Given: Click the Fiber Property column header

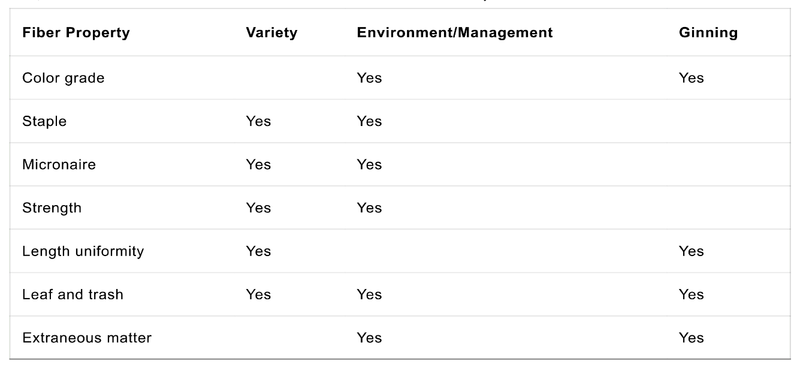Looking at the screenshot, I should (76, 33).
